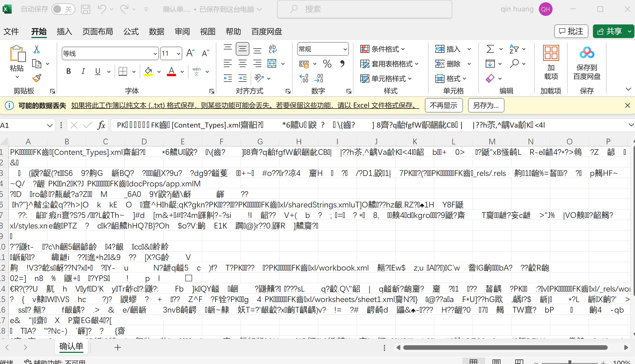This screenshot has width=635, height=364.
Task: Open the 公式 ribbon tab
Action: click(131, 31)
